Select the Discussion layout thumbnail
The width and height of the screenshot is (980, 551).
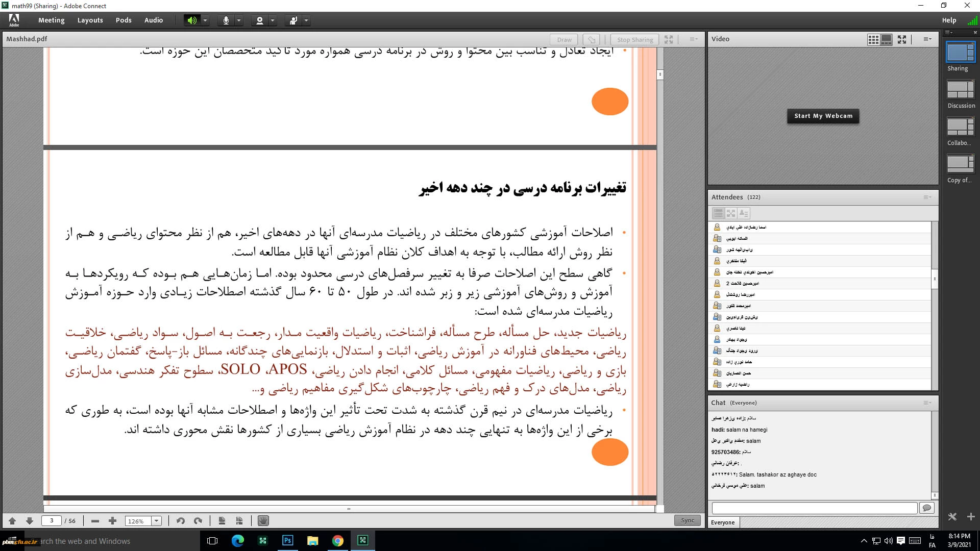(960, 89)
